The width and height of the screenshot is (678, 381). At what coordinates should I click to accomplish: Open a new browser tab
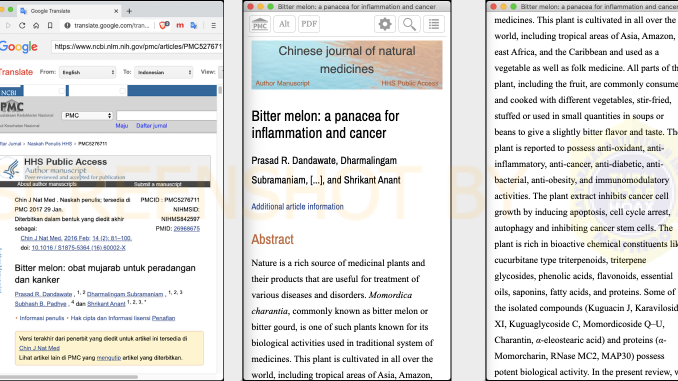click(129, 11)
